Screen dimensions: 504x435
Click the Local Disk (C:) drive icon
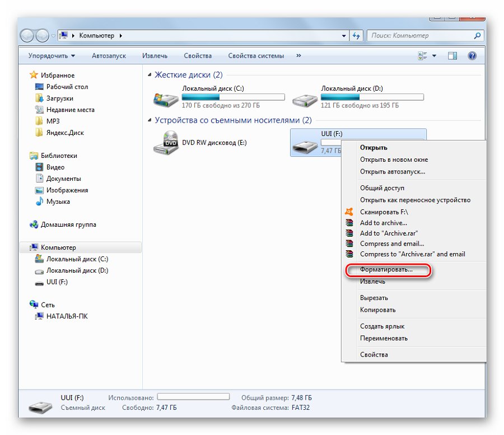click(x=166, y=100)
